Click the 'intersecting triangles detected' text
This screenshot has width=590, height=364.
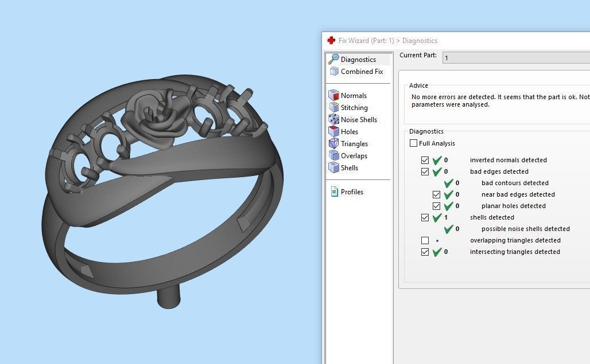[x=515, y=252]
